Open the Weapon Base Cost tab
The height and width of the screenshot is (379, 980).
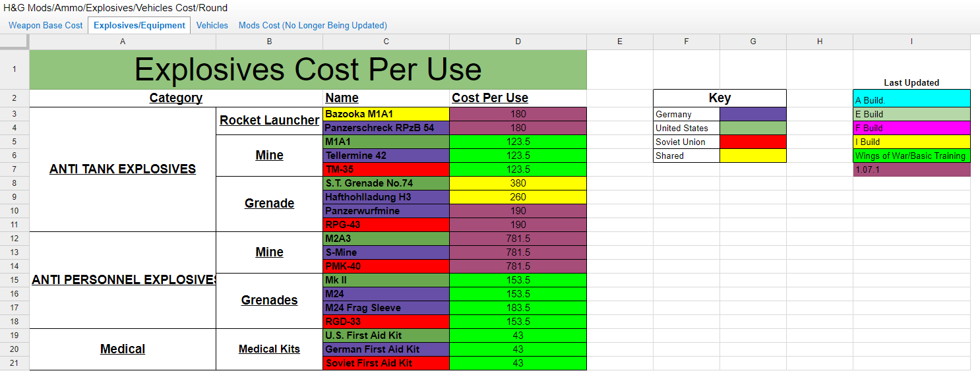coord(46,25)
